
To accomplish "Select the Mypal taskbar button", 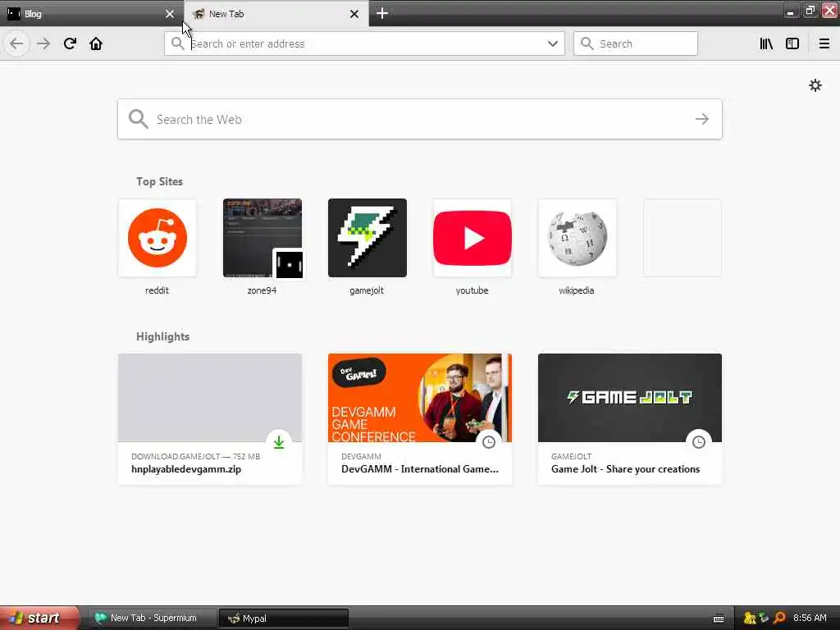I will (284, 619).
